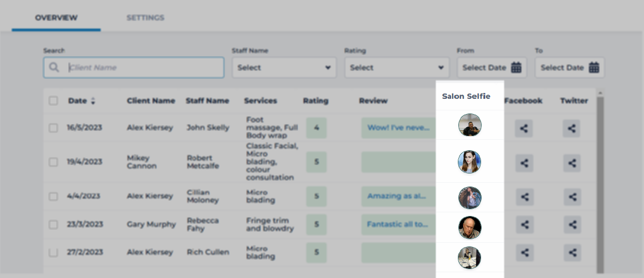Click the search magnifier icon
The image size is (644, 278).
(54, 67)
